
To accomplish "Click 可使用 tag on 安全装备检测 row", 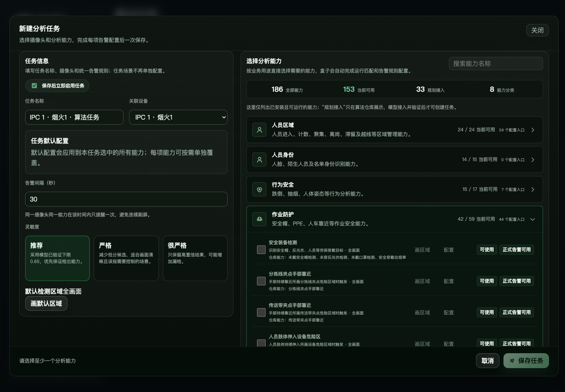I will 487,250.
